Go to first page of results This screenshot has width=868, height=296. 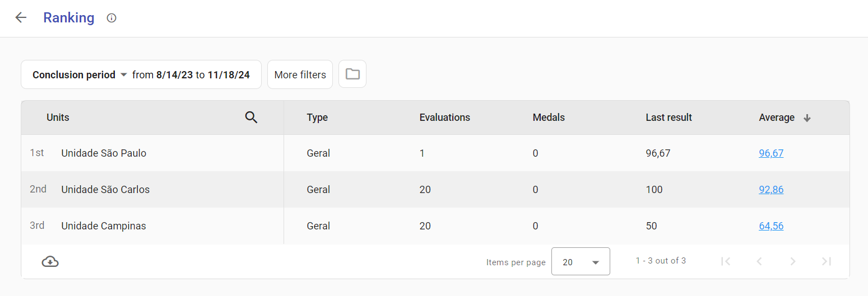pos(726,261)
